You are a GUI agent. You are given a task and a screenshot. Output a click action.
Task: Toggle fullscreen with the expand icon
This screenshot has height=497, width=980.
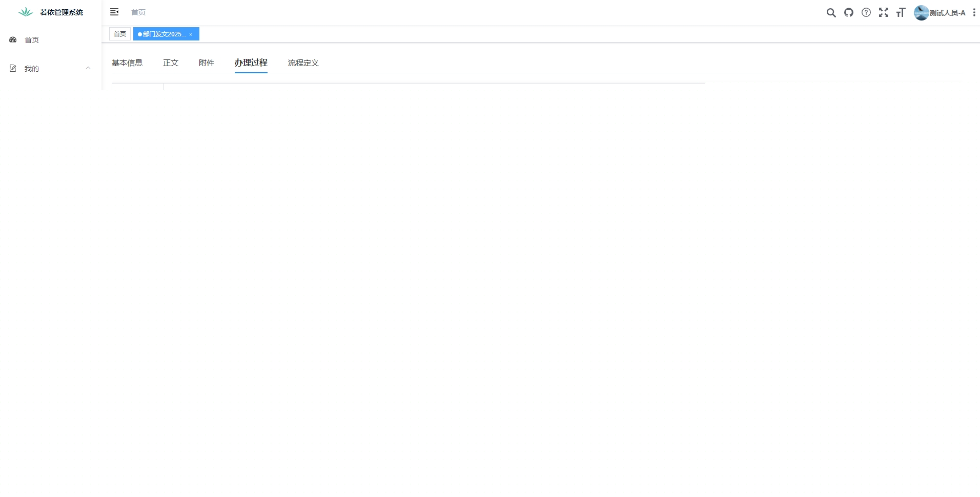pos(884,12)
